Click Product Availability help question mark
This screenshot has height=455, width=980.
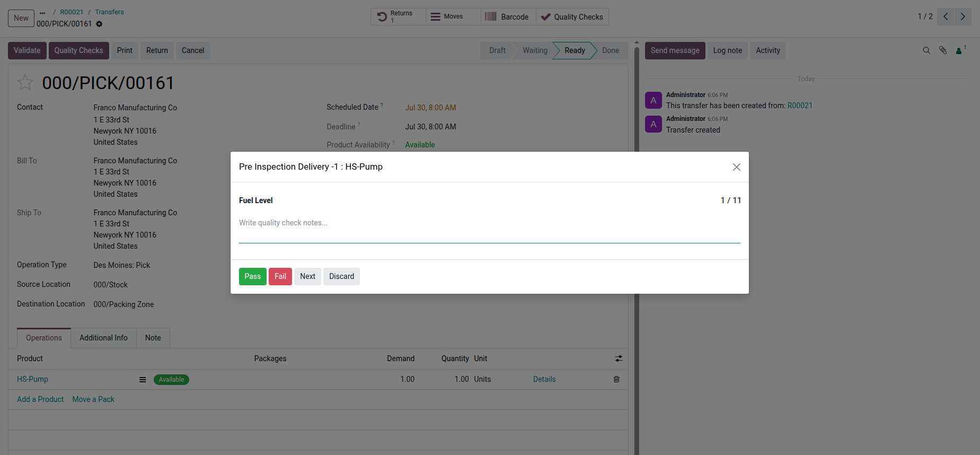click(x=393, y=143)
